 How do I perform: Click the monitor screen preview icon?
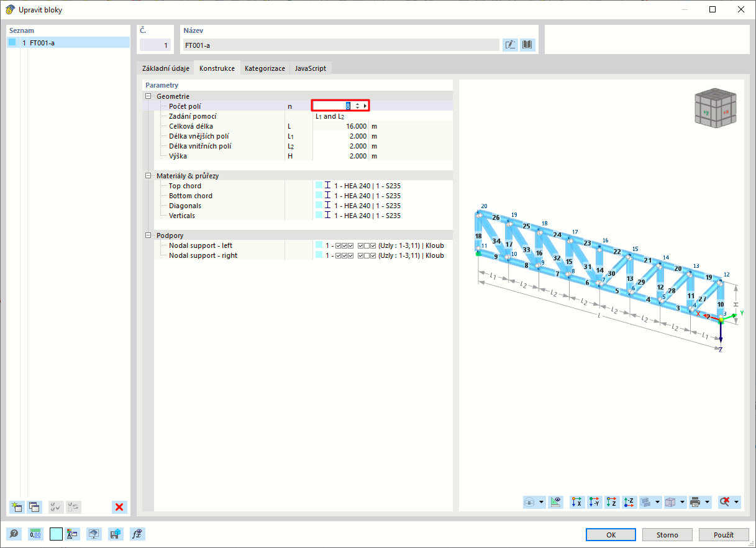click(94, 534)
